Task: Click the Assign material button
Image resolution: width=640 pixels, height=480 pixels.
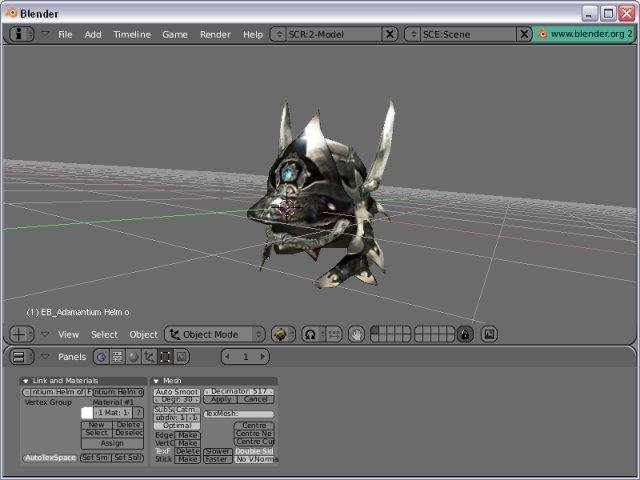Action: point(112,443)
